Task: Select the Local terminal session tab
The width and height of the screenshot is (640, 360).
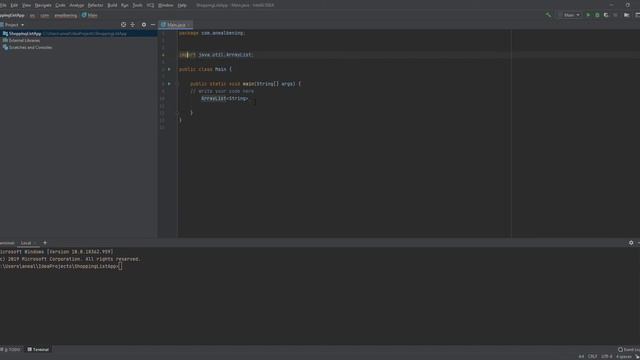Action: click(x=26, y=243)
